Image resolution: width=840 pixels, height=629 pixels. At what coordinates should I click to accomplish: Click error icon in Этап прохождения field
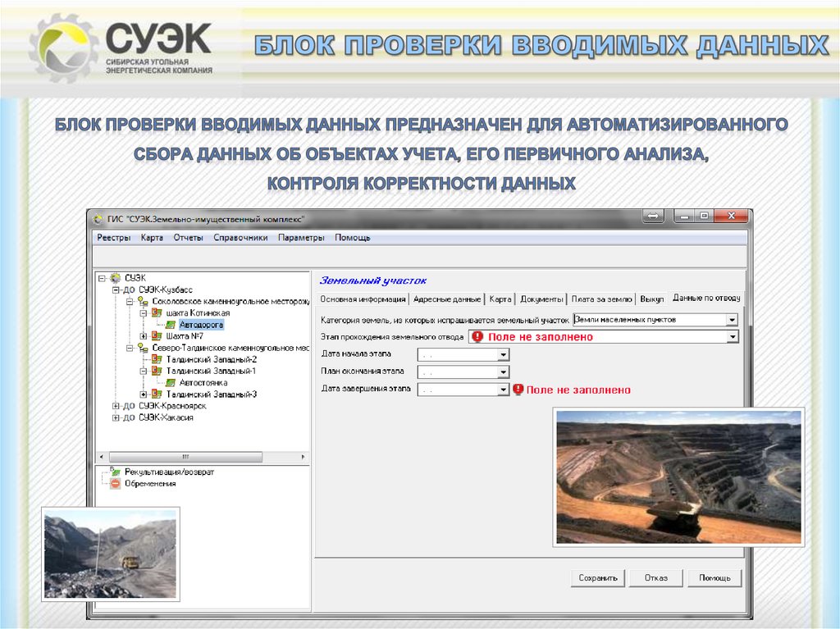pos(477,336)
